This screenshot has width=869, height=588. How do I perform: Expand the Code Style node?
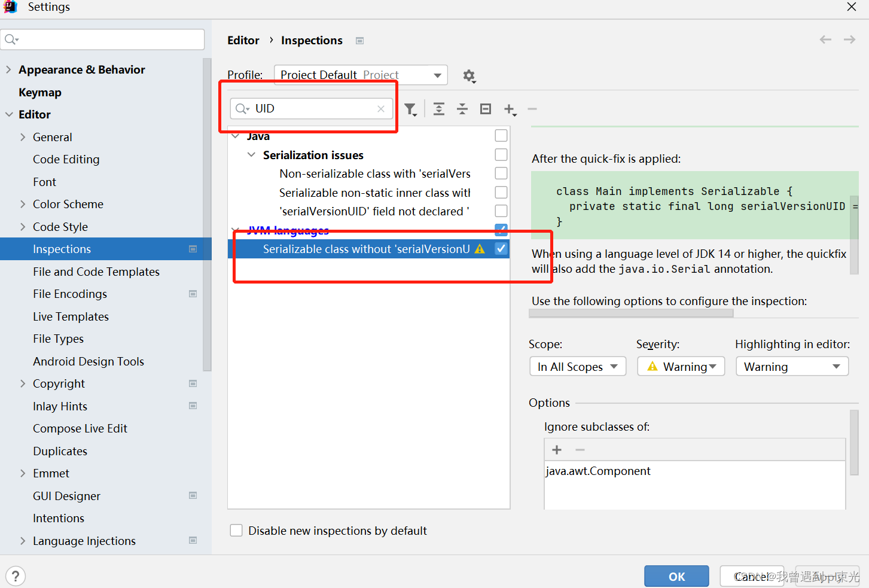(23, 227)
